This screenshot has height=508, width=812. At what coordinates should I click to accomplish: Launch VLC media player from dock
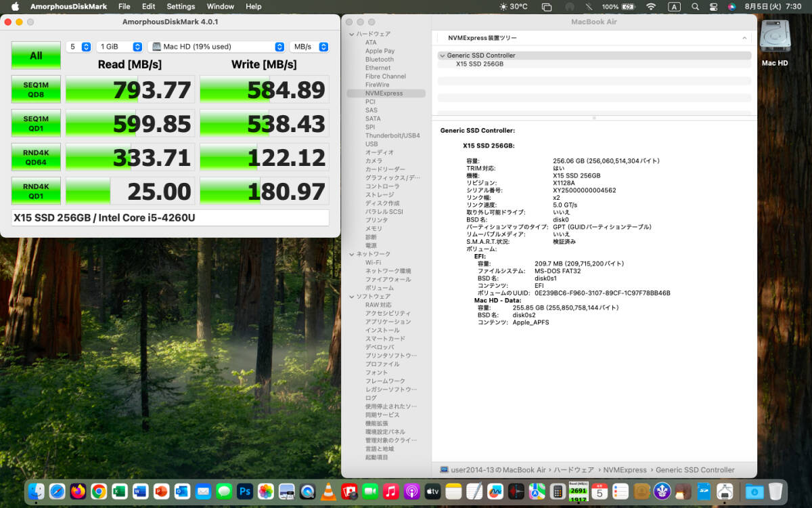pyautogui.click(x=328, y=491)
